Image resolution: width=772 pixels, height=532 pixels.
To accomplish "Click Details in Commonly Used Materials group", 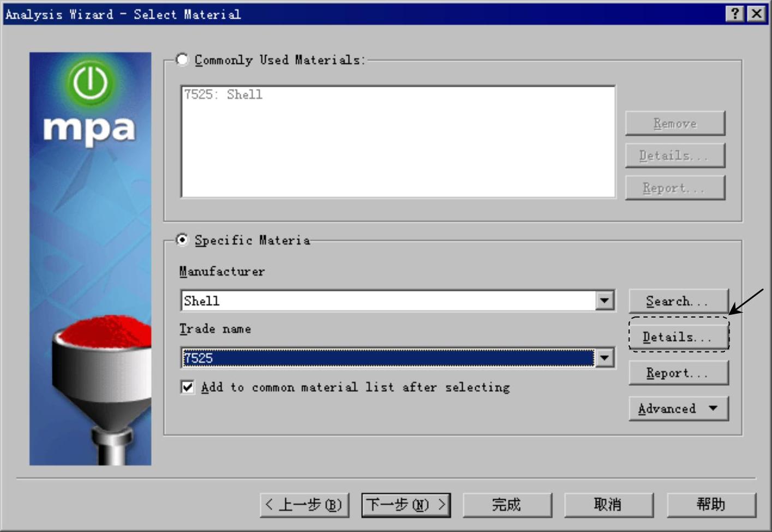I will click(x=675, y=156).
